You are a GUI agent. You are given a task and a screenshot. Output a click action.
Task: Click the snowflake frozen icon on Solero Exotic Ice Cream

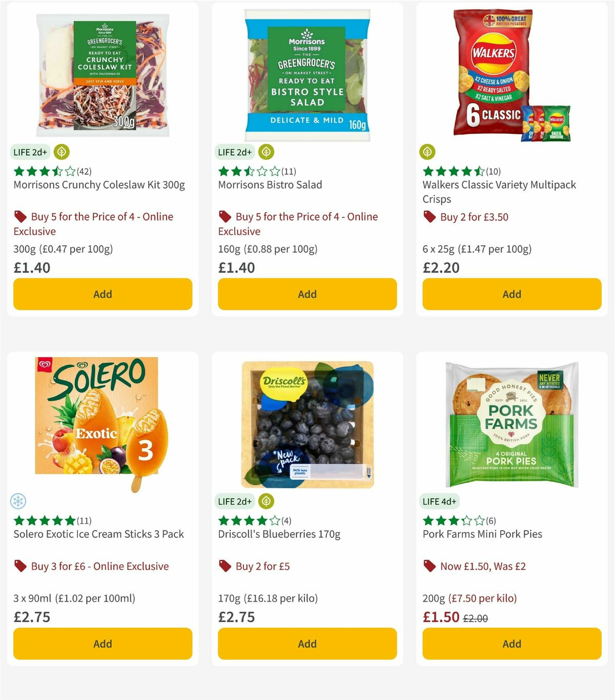pyautogui.click(x=18, y=501)
